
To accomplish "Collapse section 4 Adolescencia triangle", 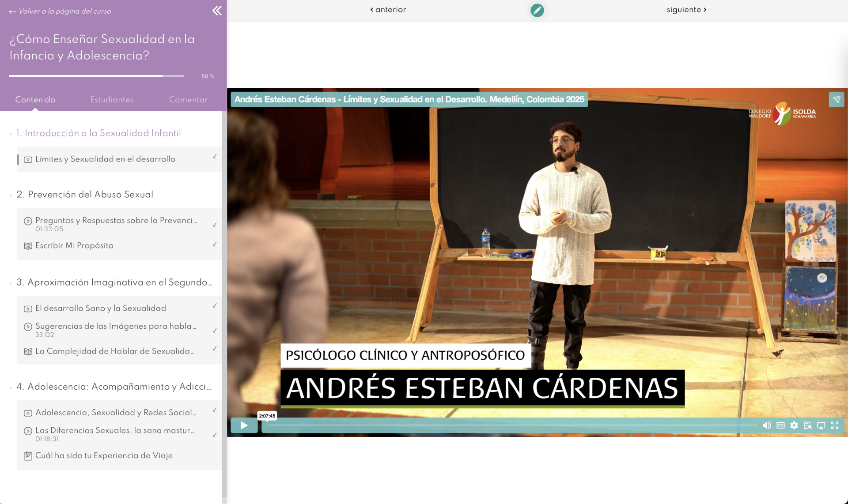I will point(11,387).
